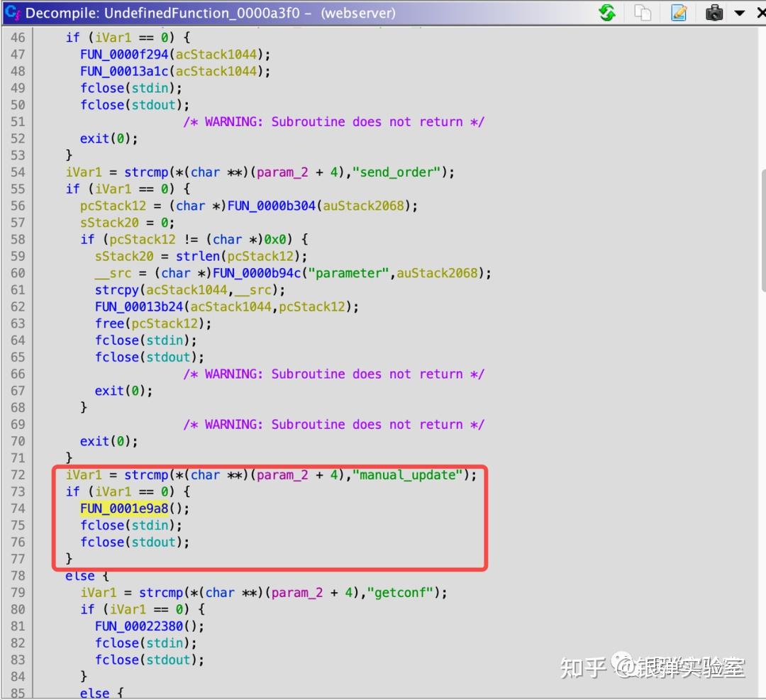This screenshot has height=700, width=766.
Task: Click __src variable on line 60
Action: pyautogui.click(x=113, y=273)
